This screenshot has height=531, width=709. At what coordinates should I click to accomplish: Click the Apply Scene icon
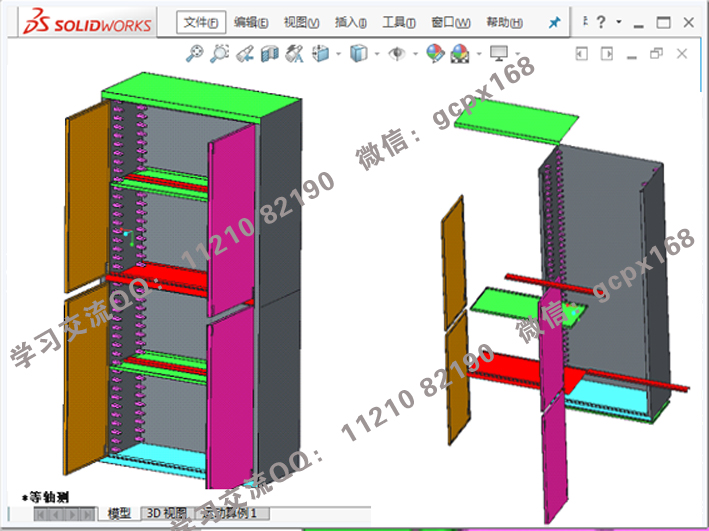coord(460,53)
